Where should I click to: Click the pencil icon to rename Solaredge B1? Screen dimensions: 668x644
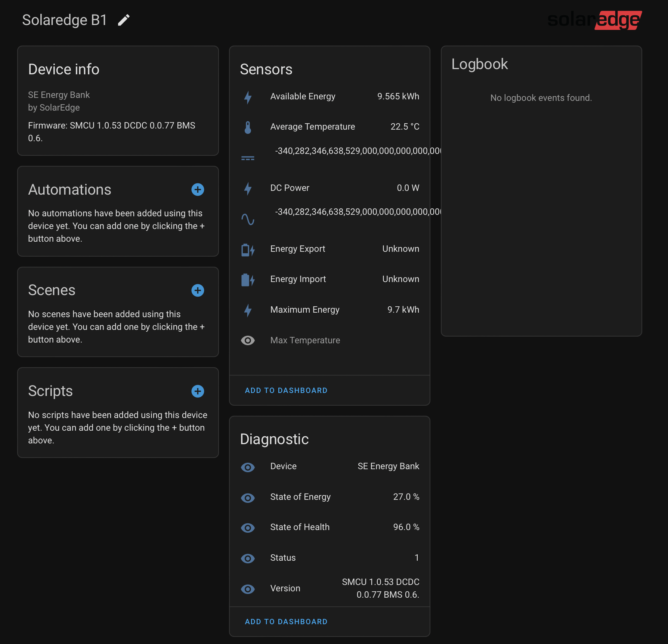click(x=123, y=20)
